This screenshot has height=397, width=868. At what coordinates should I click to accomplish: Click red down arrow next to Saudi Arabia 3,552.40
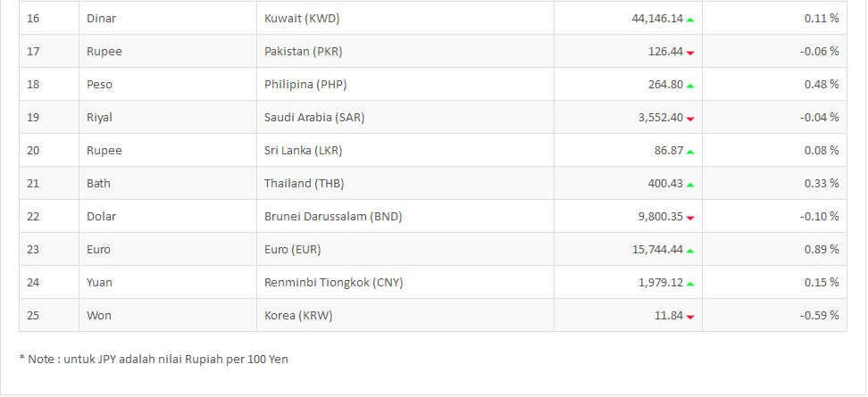pos(690,119)
